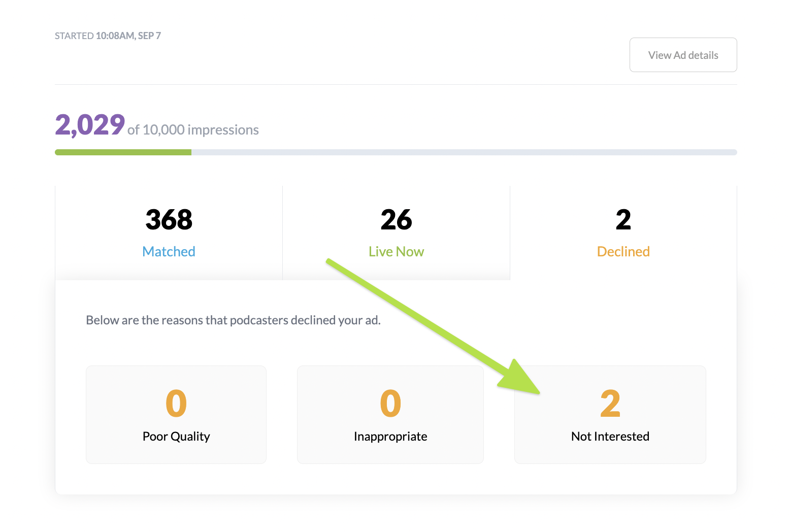Click the View Ad details button
Image resolution: width=789 pixels, height=532 pixels.
(683, 55)
